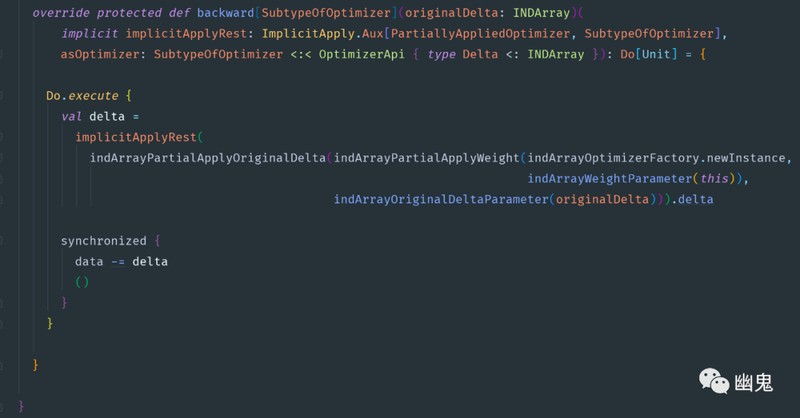Click the 'data' variable
The width and height of the screenshot is (800, 418).
point(89,262)
